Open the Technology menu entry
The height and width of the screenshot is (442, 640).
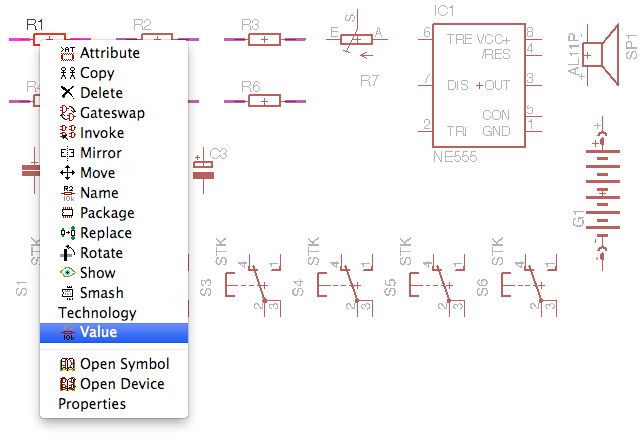coord(97,313)
